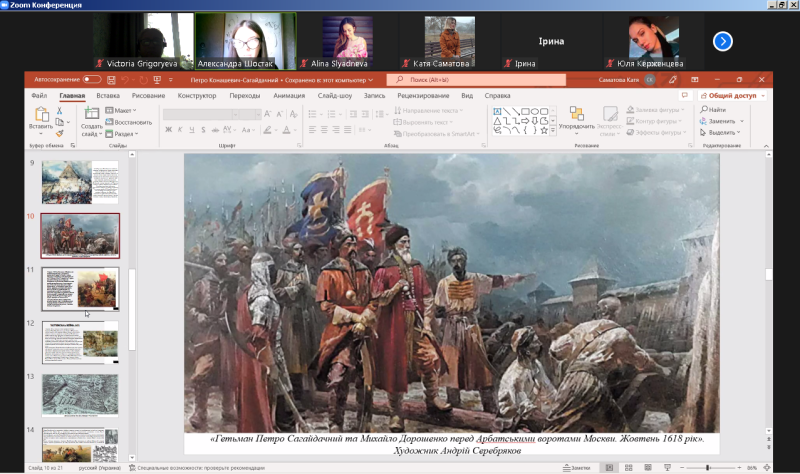The height and width of the screenshot is (474, 800).
Task: Open the Заливка фигуры dropdown
Action: coord(655,110)
